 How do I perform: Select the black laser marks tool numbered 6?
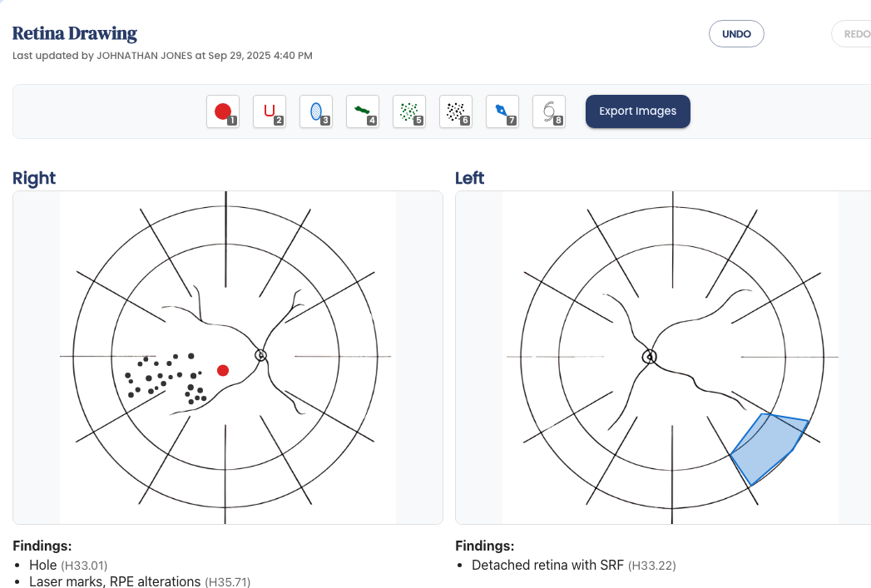coord(456,111)
